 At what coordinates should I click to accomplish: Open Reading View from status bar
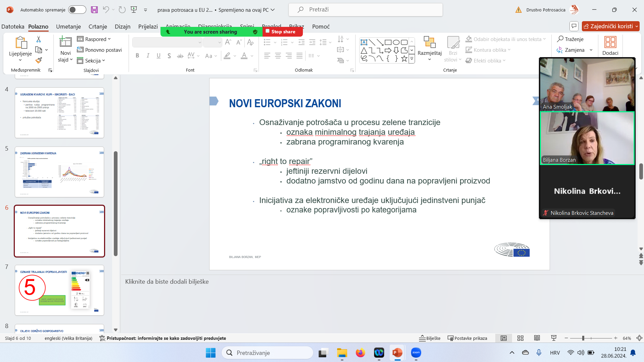click(537, 338)
